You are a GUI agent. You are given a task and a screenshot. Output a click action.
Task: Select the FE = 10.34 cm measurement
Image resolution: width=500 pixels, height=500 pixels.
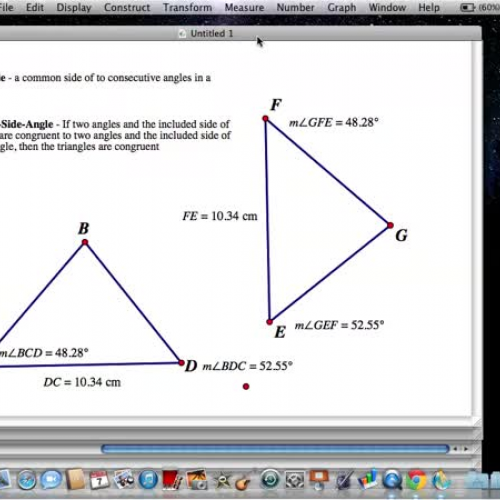(220, 216)
